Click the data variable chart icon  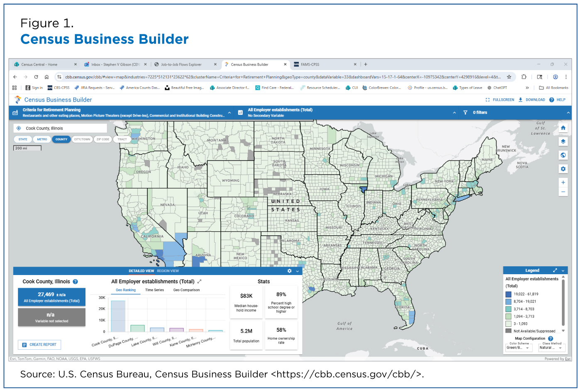tap(240, 112)
